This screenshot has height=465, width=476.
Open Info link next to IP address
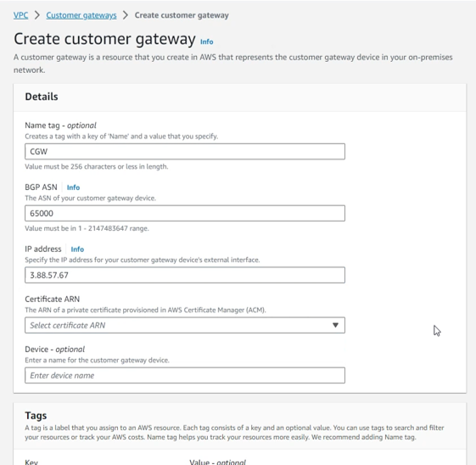[77, 249]
